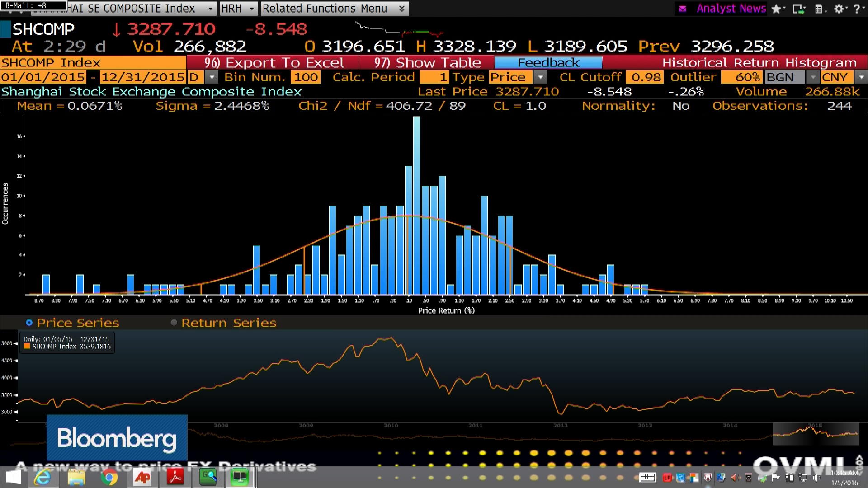
Task: Select the Price Series radio button
Action: pyautogui.click(x=29, y=323)
